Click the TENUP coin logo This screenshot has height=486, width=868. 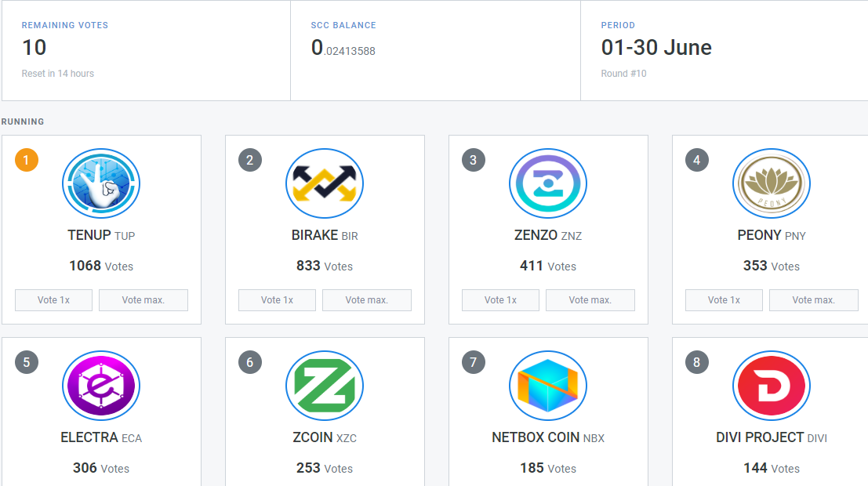click(x=101, y=183)
